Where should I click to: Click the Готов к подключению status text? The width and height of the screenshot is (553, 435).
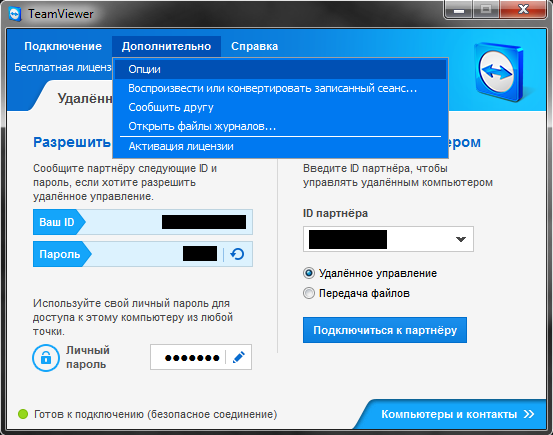pos(156,414)
